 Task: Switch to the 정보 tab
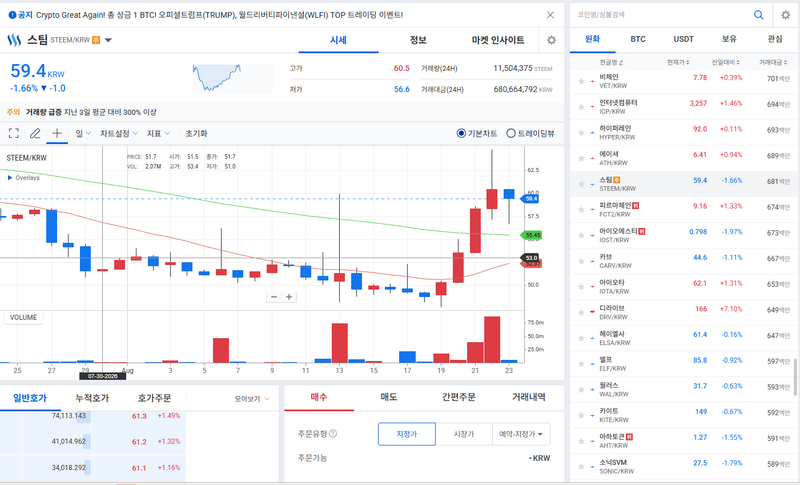pyautogui.click(x=418, y=40)
